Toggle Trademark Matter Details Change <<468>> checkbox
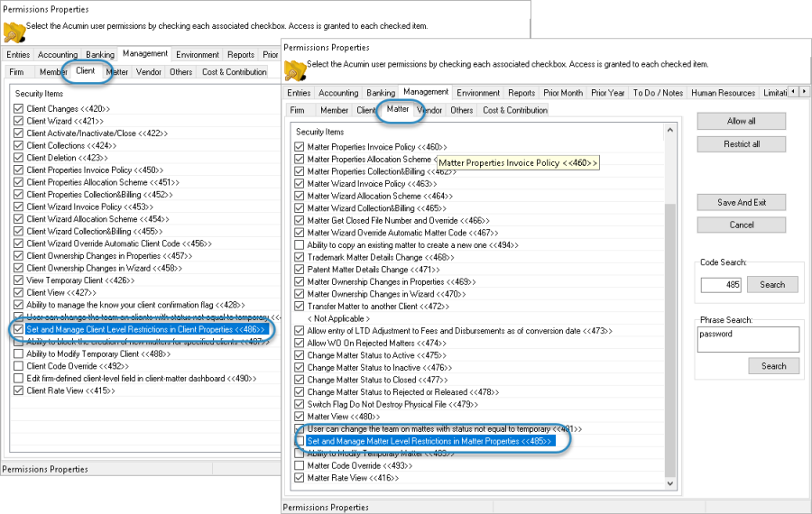Screen dimensions: 812x514 point(299,257)
